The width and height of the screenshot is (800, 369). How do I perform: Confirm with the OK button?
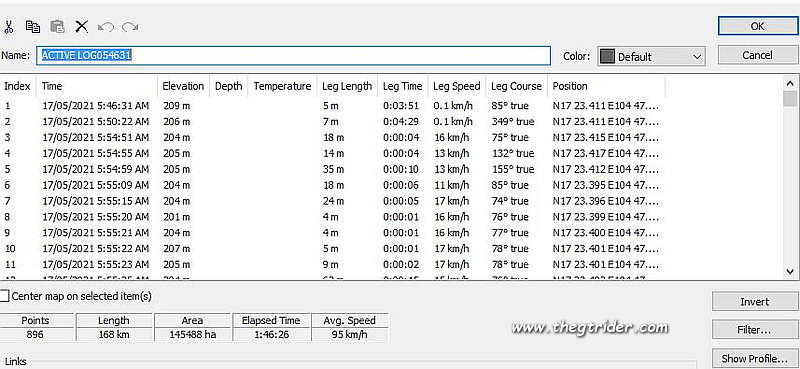coord(758,26)
